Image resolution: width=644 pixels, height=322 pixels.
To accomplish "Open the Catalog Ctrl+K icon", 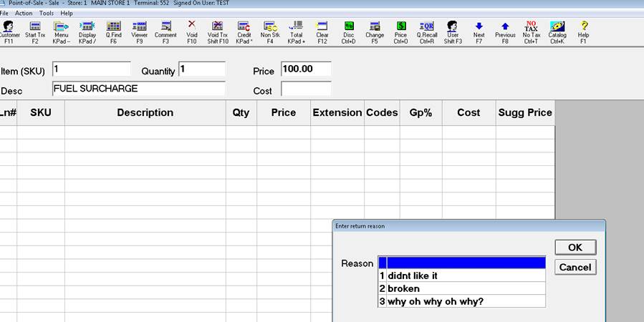I will click(x=557, y=32).
